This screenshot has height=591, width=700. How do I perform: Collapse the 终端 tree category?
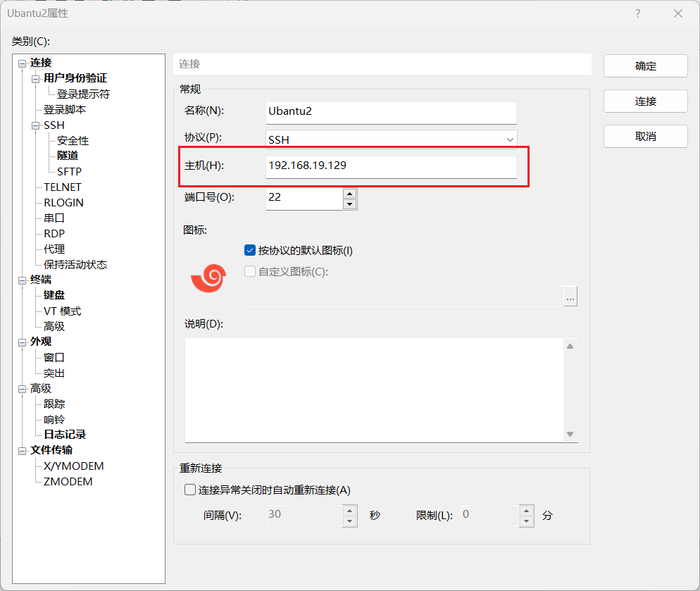23,280
